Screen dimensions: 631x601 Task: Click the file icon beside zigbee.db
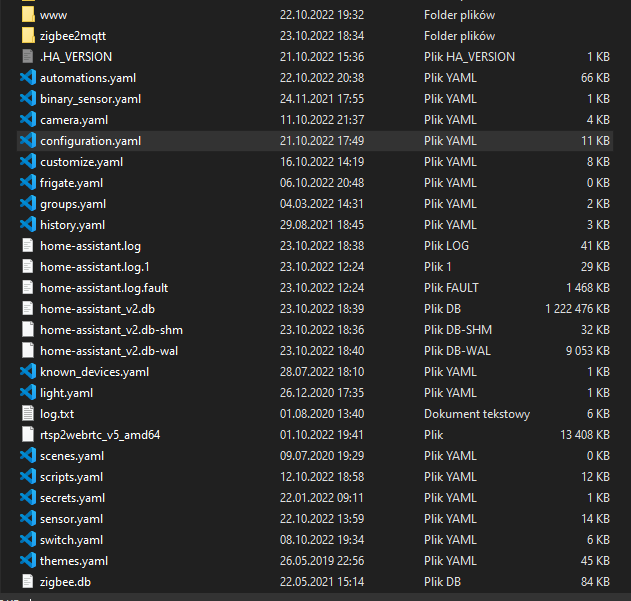coord(28,582)
